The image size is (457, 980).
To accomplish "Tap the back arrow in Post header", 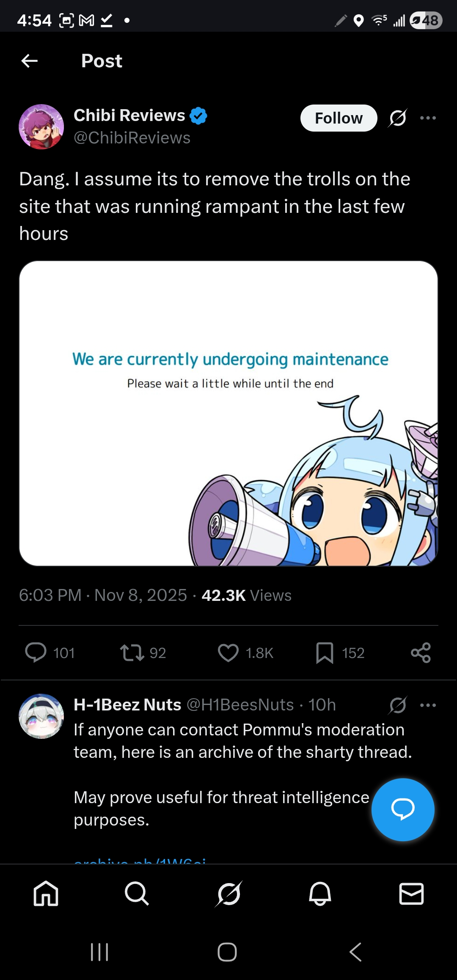I will pyautogui.click(x=30, y=61).
